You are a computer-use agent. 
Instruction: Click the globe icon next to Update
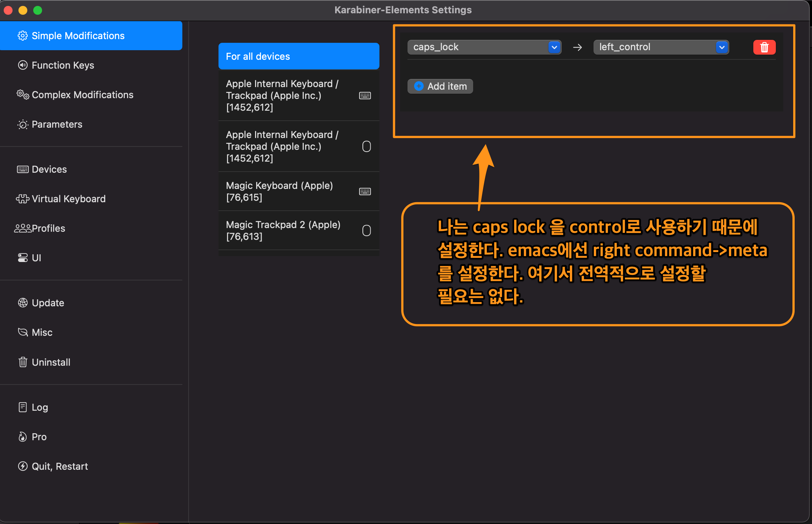[x=23, y=303]
